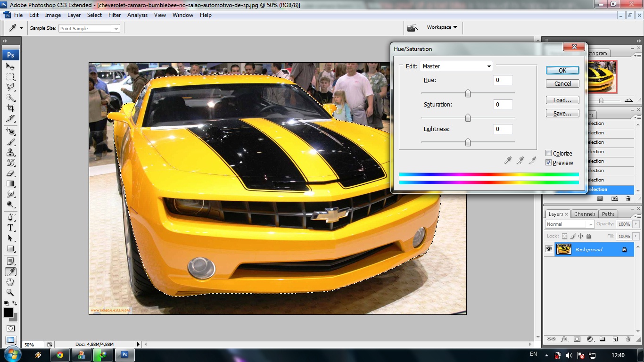
Task: Select the Smudge tool
Action: (x=10, y=194)
